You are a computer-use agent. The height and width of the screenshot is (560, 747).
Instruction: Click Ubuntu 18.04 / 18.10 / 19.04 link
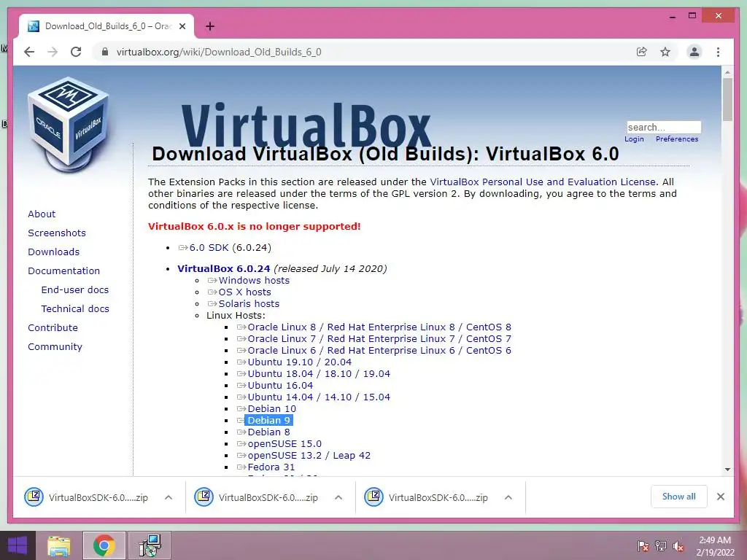(319, 374)
